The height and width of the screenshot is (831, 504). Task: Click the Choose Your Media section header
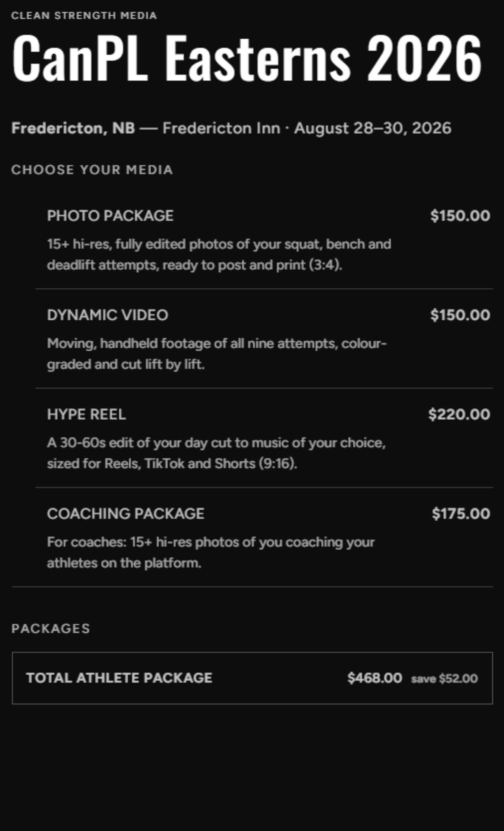92,170
